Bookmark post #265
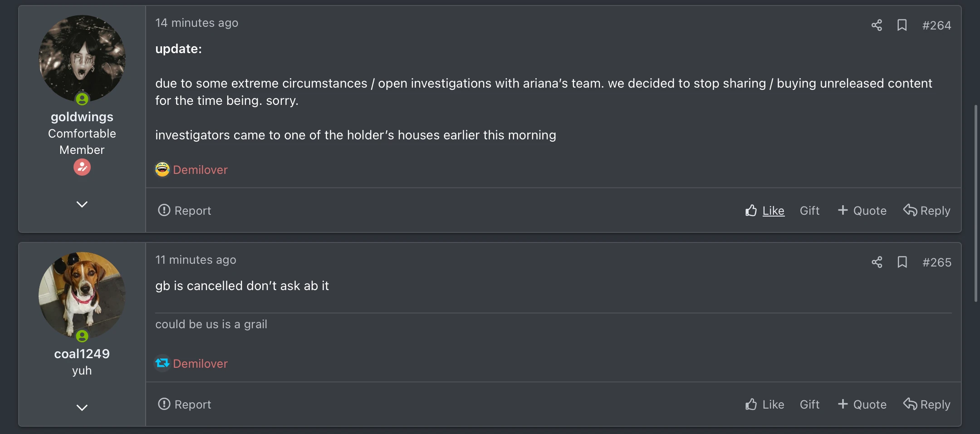The height and width of the screenshot is (434, 980). pyautogui.click(x=902, y=262)
